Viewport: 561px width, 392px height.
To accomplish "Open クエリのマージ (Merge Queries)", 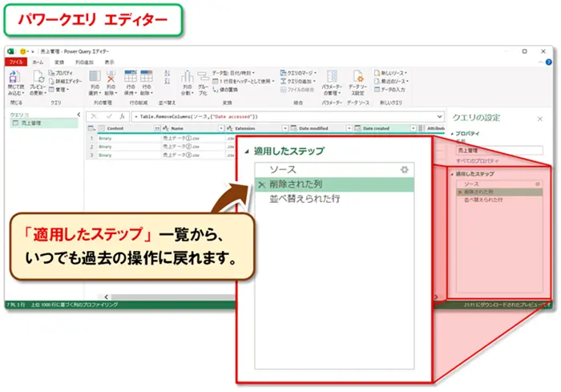I will [x=298, y=73].
